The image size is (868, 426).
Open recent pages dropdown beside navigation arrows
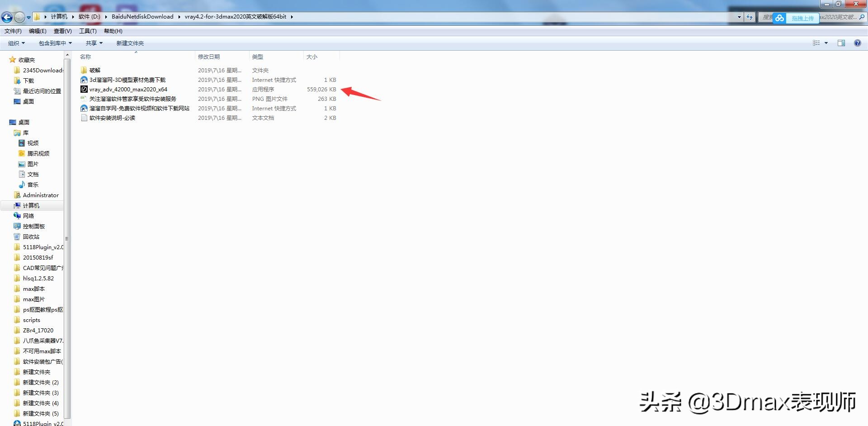tap(28, 18)
